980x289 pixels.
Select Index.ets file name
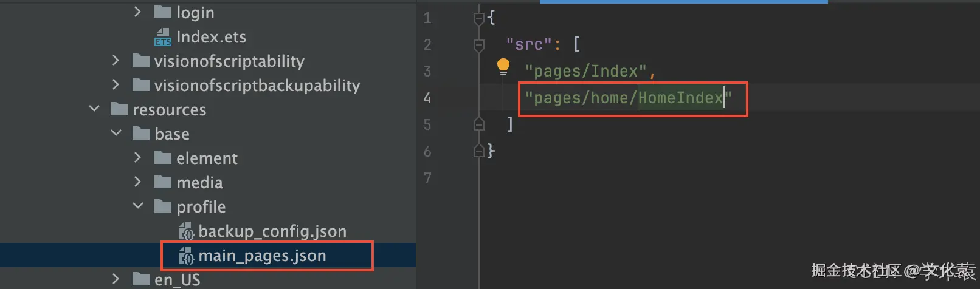coord(211,37)
